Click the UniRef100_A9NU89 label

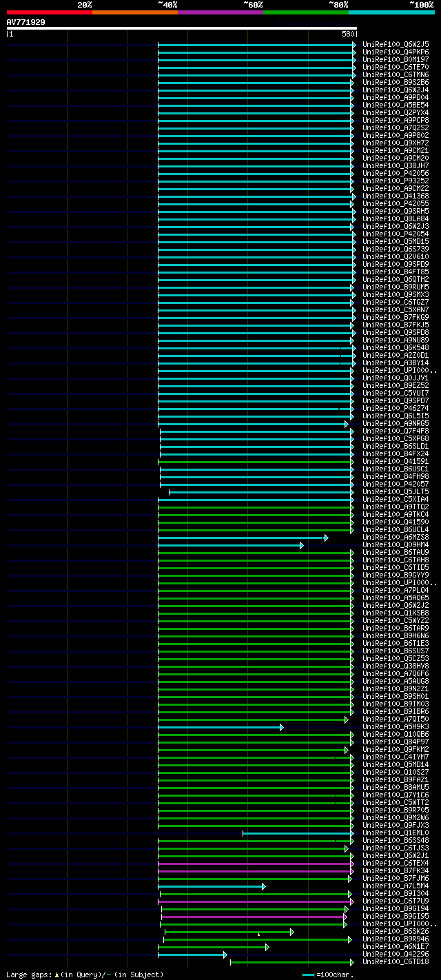[396, 340]
